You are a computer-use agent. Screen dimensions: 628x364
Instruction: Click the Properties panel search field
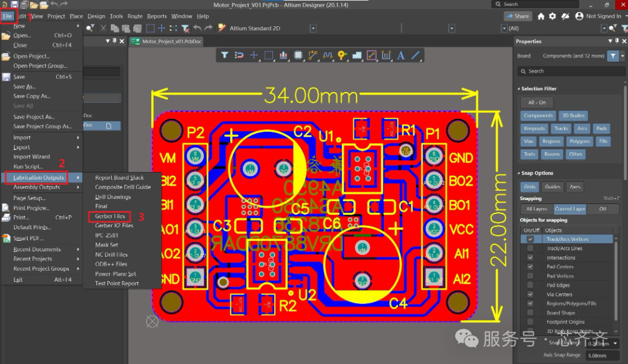[571, 71]
